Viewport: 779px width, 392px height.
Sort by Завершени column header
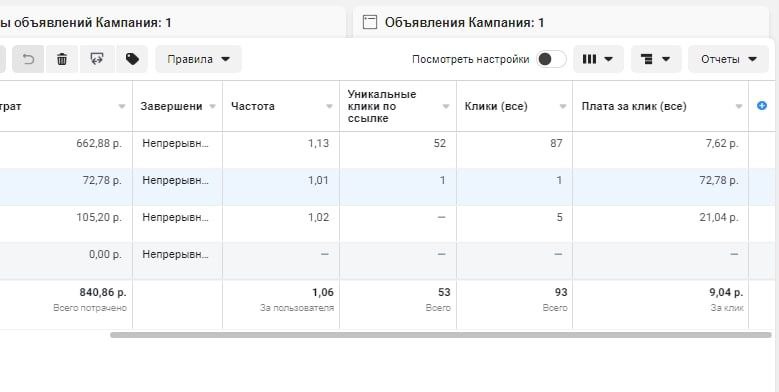[x=171, y=106]
